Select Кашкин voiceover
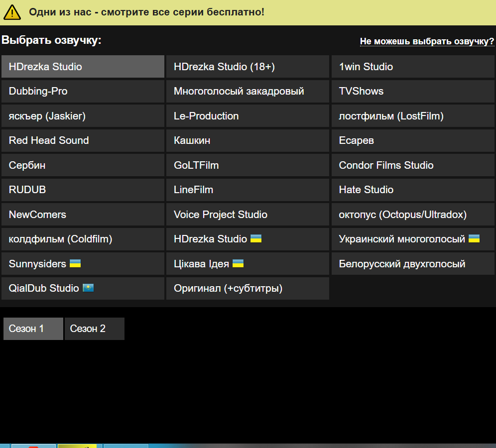 point(248,140)
